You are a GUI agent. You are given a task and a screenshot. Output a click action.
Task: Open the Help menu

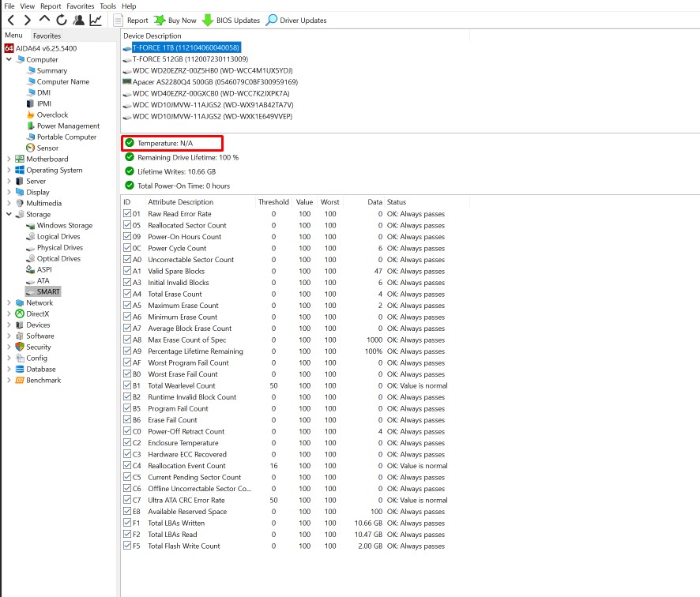point(129,6)
